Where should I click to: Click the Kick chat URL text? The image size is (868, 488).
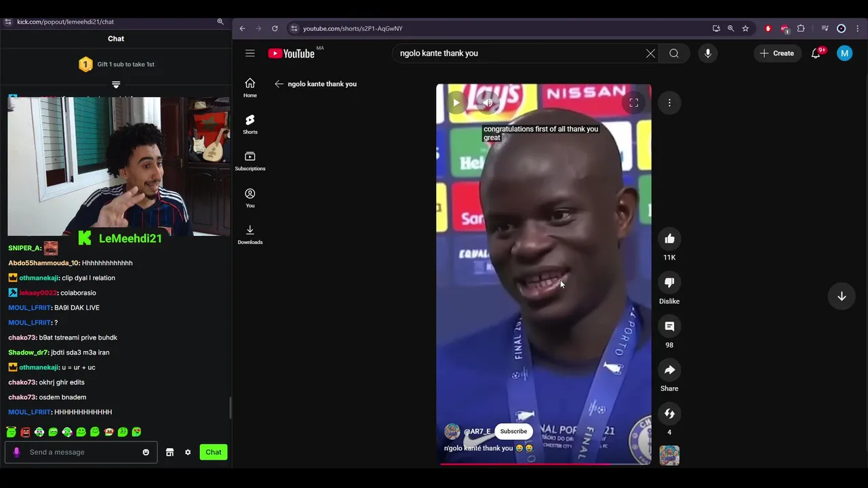(65, 22)
